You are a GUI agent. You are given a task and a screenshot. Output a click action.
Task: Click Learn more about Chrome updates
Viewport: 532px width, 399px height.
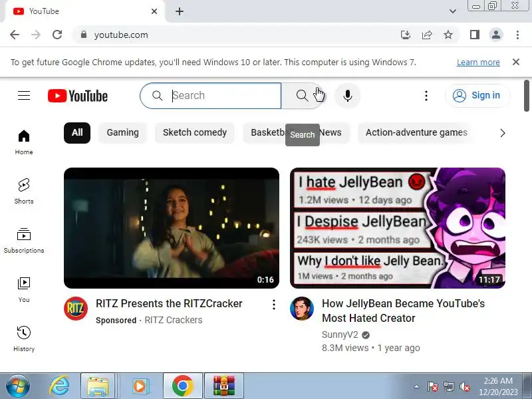coord(478,63)
